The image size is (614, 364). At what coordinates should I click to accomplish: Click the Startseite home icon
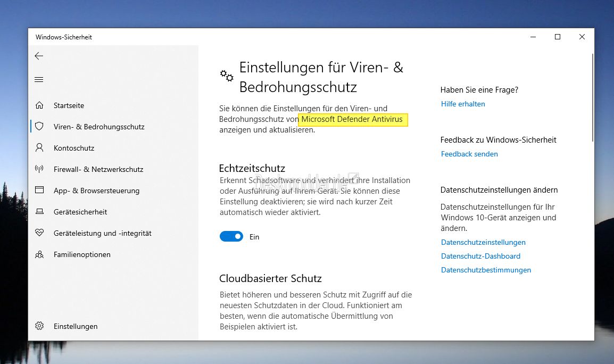[39, 105]
